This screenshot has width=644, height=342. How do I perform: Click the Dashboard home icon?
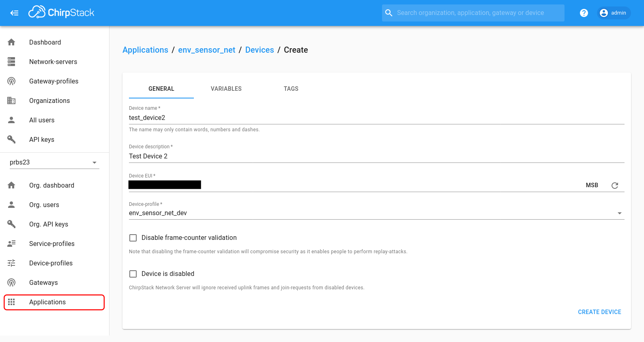(x=11, y=42)
